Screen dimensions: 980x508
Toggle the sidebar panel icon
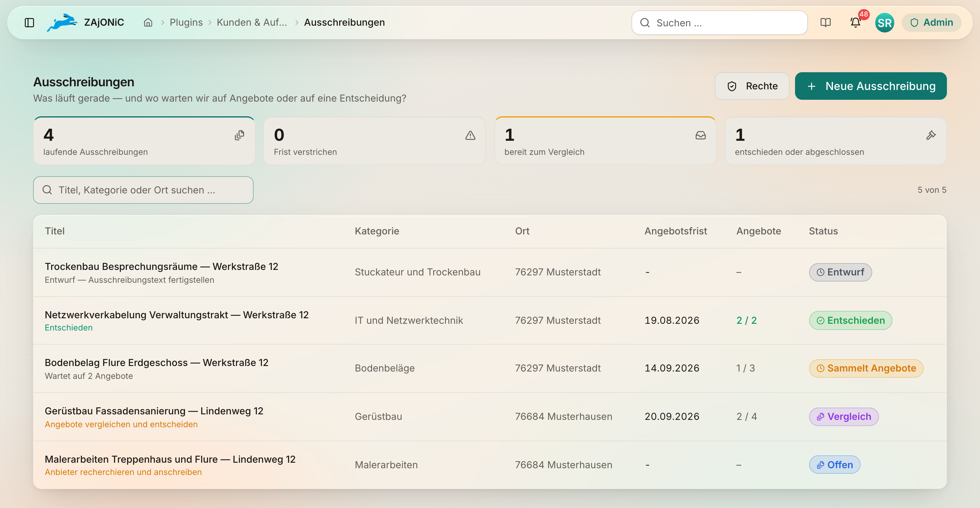tap(29, 23)
